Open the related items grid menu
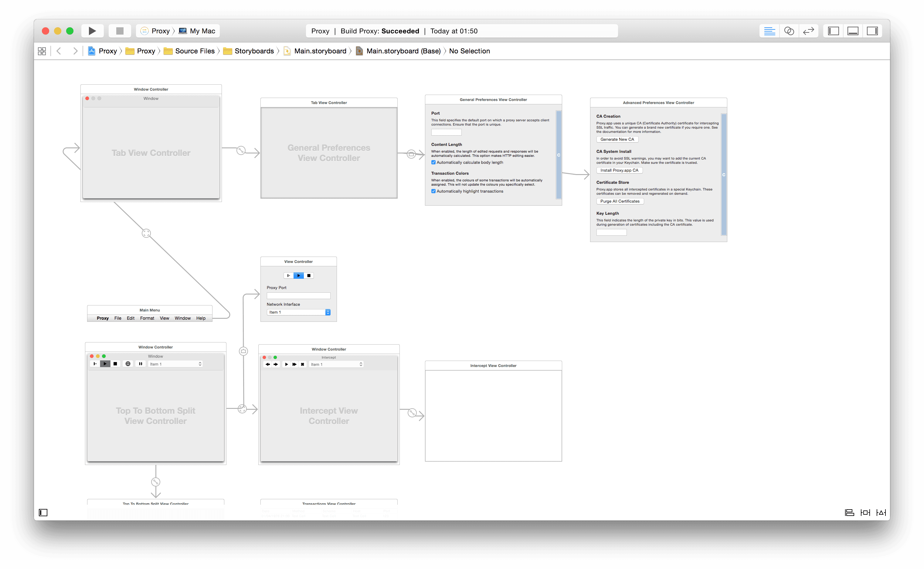This screenshot has width=924, height=569. coord(42,51)
